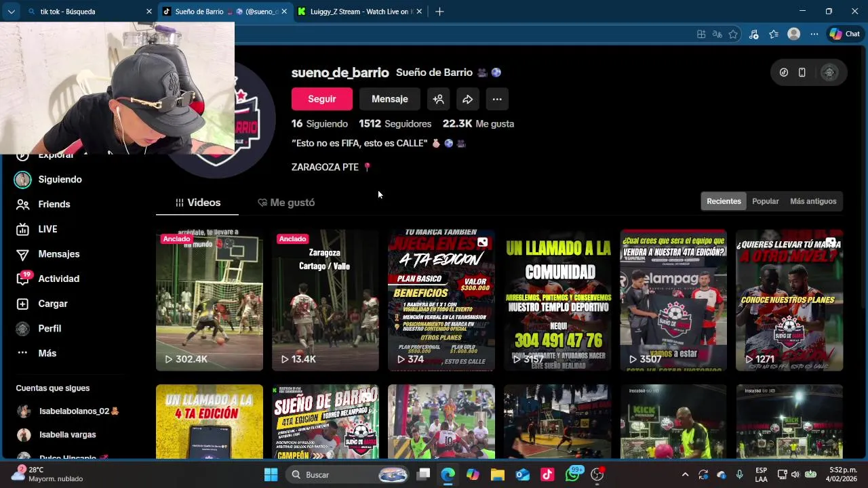Screen dimensions: 868x488
Task: Close the tik tok - Búsqueda tab
Action: coord(149,12)
